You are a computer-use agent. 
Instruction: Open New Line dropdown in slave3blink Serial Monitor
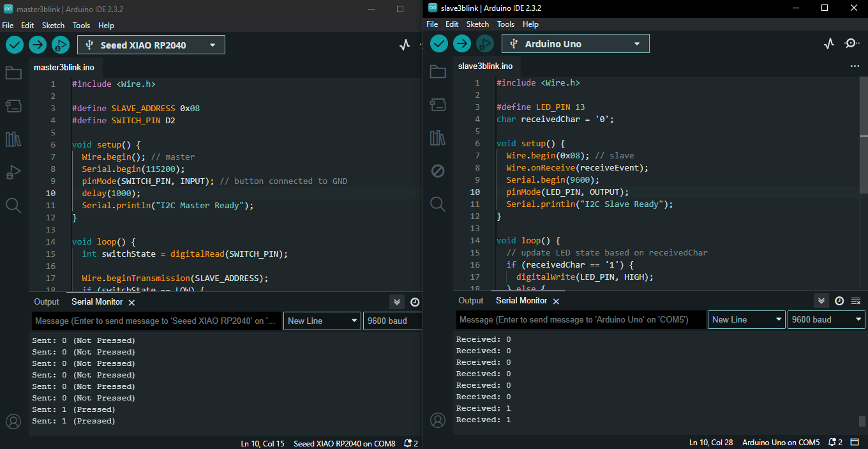click(747, 319)
